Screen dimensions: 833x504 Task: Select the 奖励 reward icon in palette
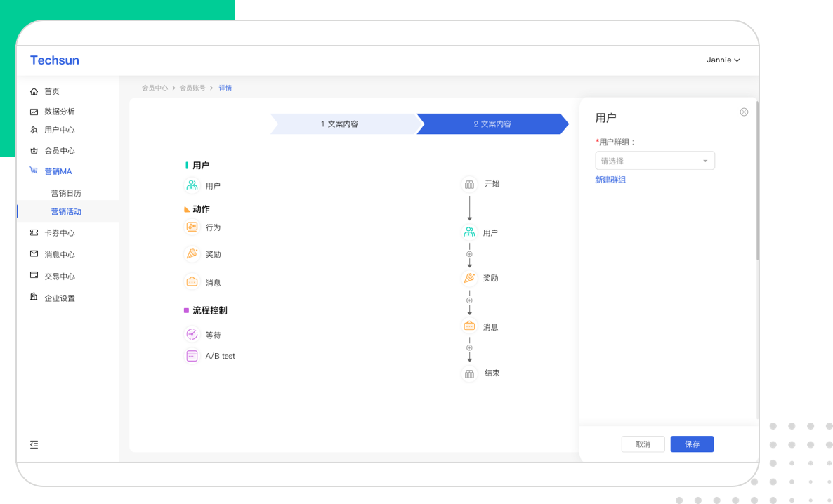(x=192, y=254)
